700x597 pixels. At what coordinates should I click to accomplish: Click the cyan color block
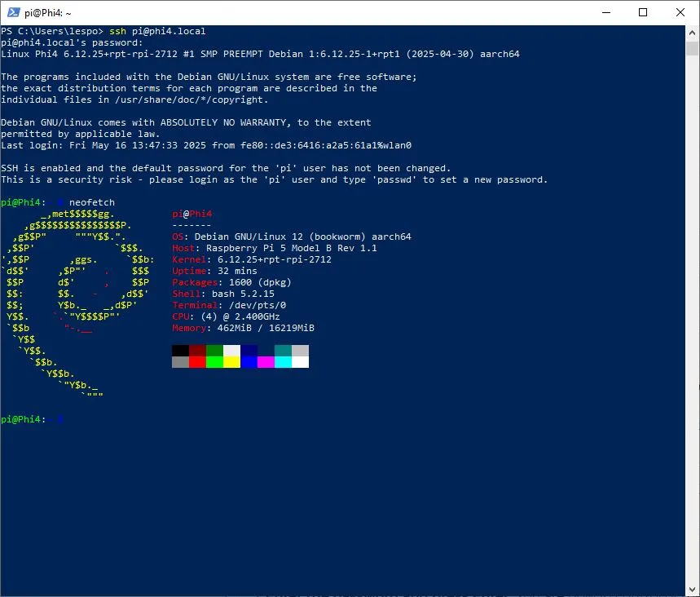click(283, 362)
